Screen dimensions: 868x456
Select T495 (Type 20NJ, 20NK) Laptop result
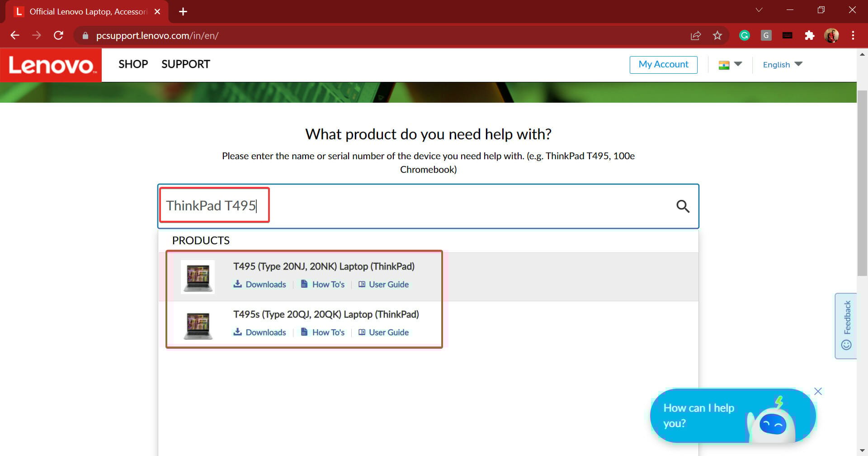(324, 266)
